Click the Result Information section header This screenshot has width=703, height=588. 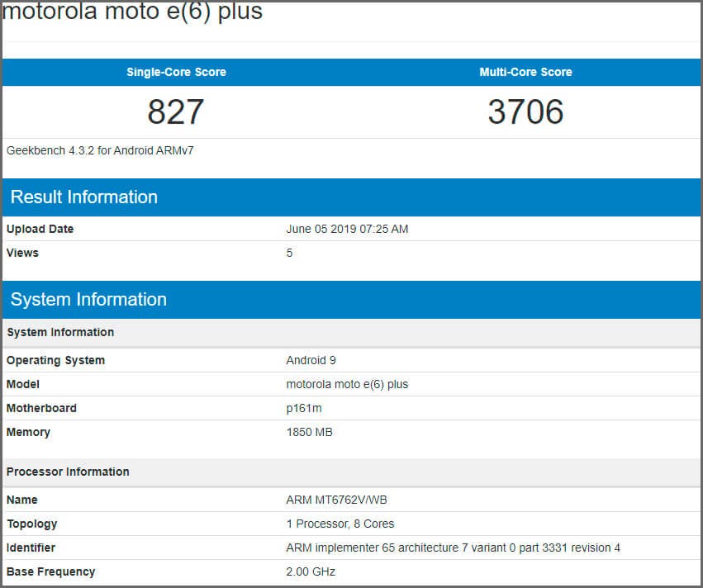click(83, 197)
